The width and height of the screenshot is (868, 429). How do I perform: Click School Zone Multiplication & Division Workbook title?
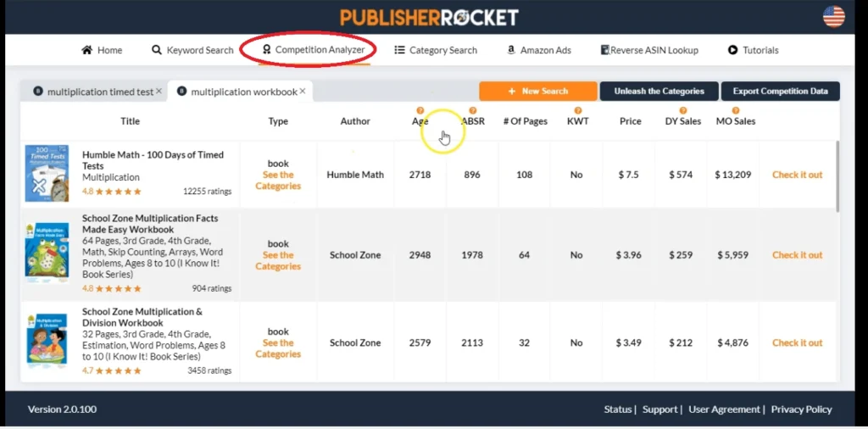pyautogui.click(x=142, y=317)
